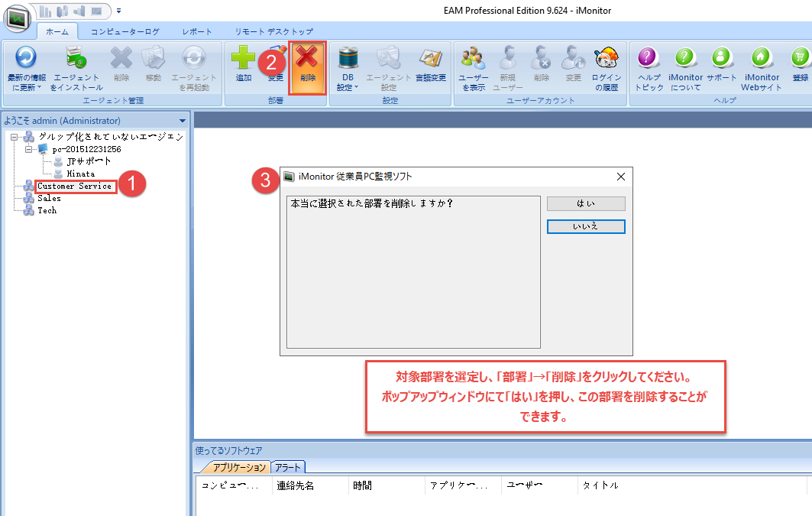The width and height of the screenshot is (812, 516).
Task: Switch to the アプリケーション tab
Action: [x=239, y=467]
